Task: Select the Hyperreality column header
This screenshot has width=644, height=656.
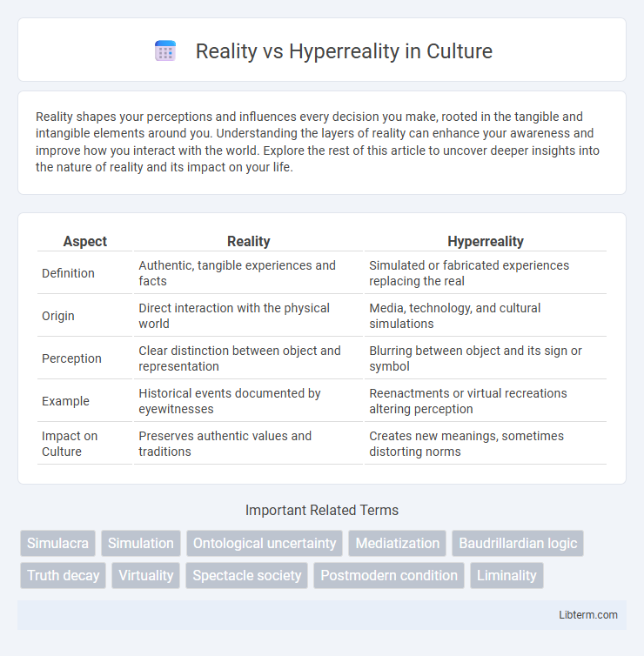Action: (486, 241)
